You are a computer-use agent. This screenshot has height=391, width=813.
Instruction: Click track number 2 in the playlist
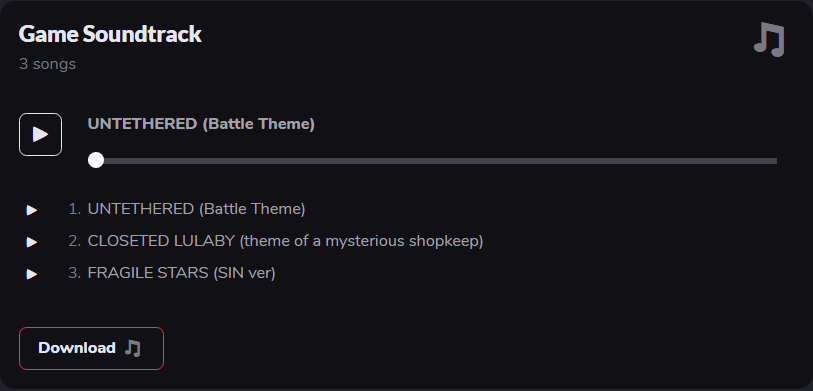click(x=75, y=241)
